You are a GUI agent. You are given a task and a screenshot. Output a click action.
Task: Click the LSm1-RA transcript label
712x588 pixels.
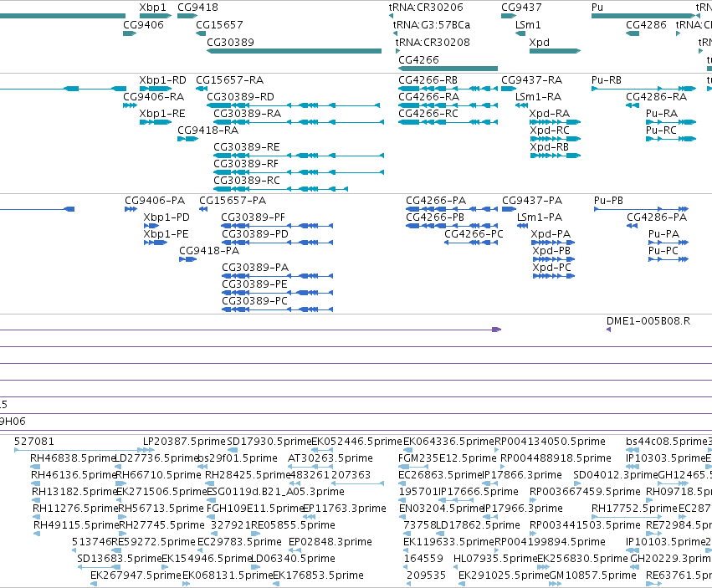coord(538,97)
